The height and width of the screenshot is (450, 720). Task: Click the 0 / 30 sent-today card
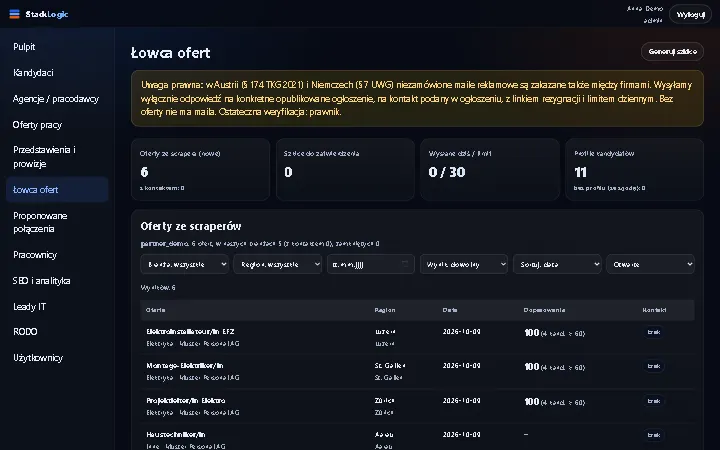[490, 169]
